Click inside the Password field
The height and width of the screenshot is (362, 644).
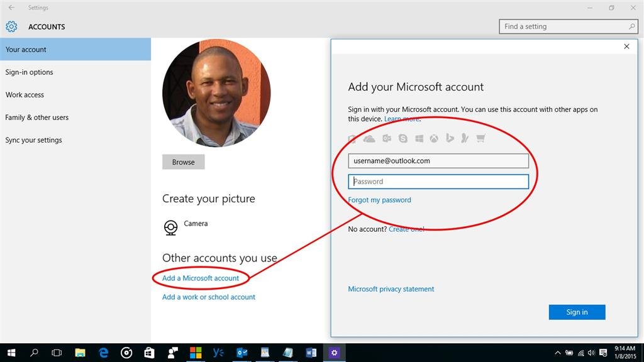(x=438, y=181)
